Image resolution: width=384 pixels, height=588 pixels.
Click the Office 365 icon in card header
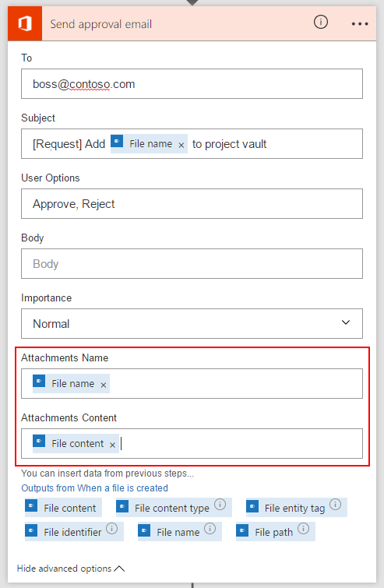coord(25,23)
